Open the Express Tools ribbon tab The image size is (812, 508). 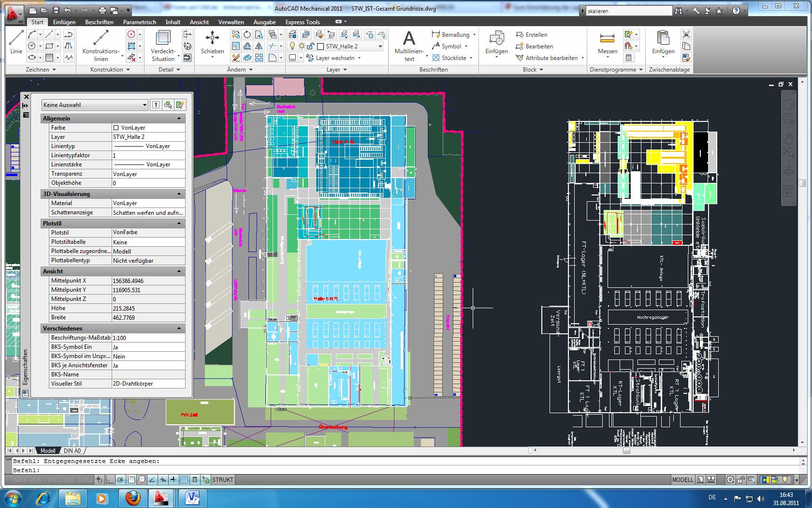(x=303, y=22)
